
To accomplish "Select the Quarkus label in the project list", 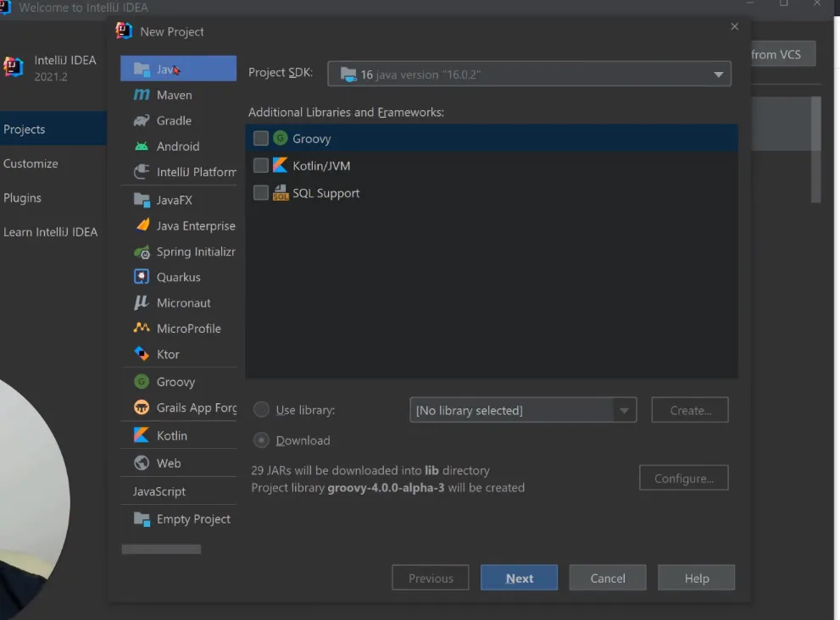I will pyautogui.click(x=178, y=277).
